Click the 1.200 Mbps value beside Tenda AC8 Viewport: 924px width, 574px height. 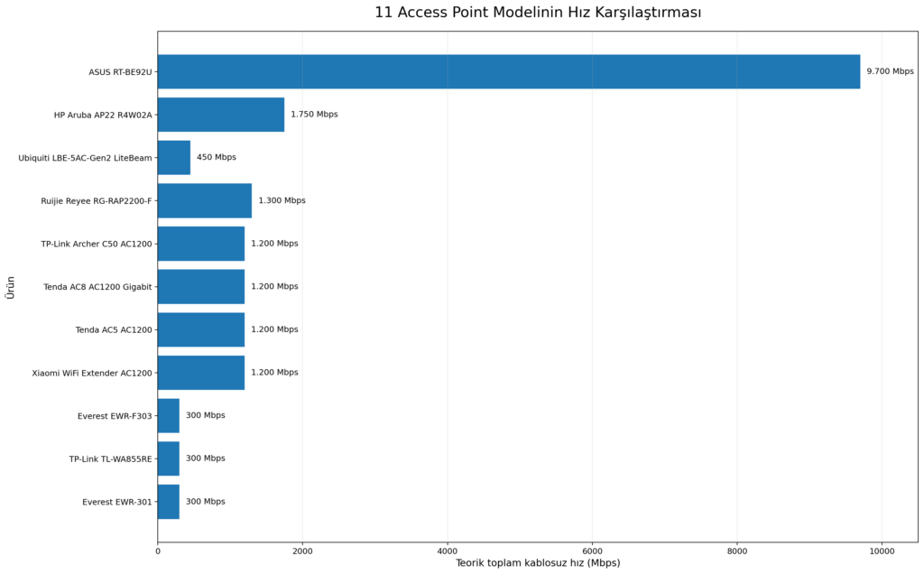pos(274,286)
